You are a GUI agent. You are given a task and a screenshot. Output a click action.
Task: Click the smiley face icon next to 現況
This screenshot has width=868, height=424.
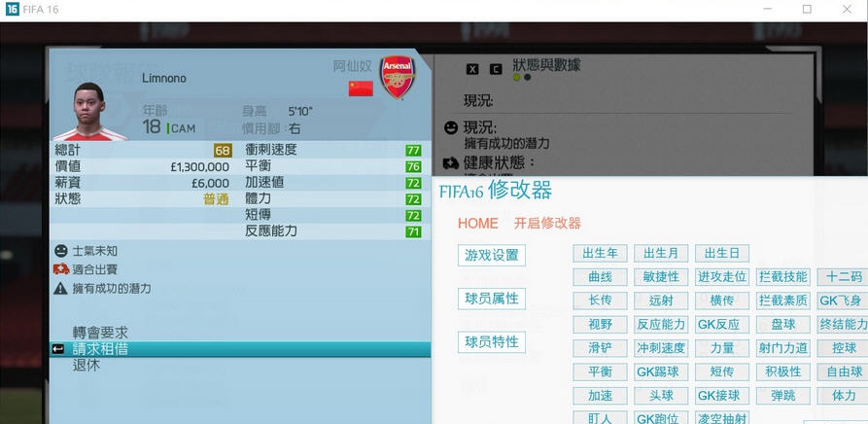[451, 127]
